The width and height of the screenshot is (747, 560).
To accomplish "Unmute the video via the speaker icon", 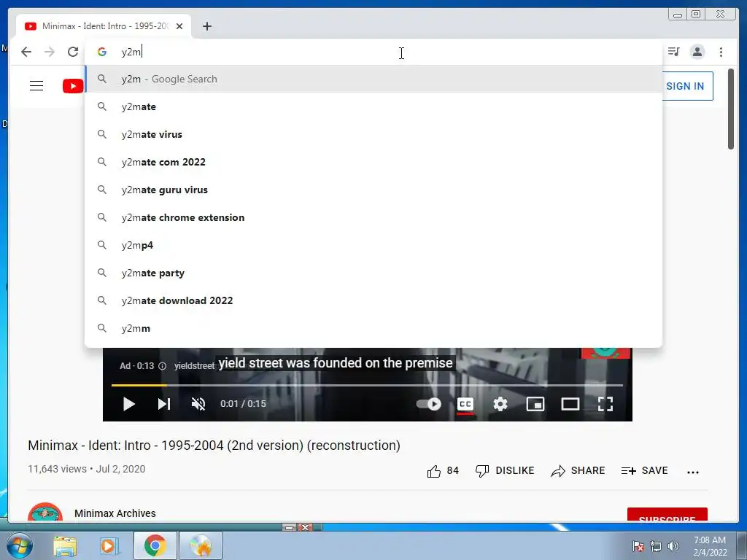I will point(198,404).
